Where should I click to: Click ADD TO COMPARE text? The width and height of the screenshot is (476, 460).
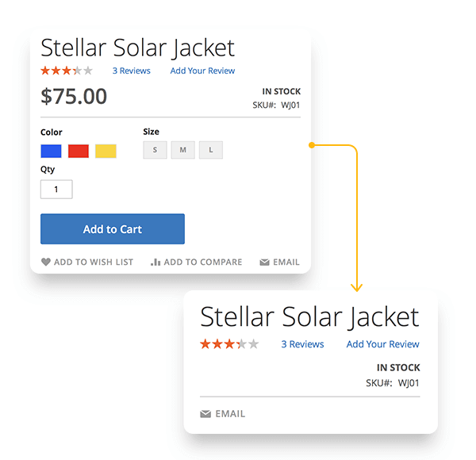[x=203, y=263]
